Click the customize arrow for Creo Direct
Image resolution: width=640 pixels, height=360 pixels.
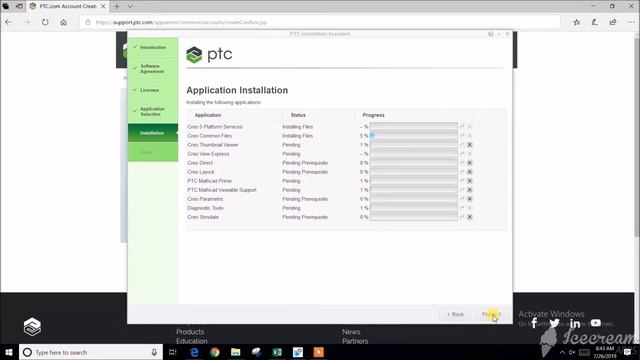[462, 163]
